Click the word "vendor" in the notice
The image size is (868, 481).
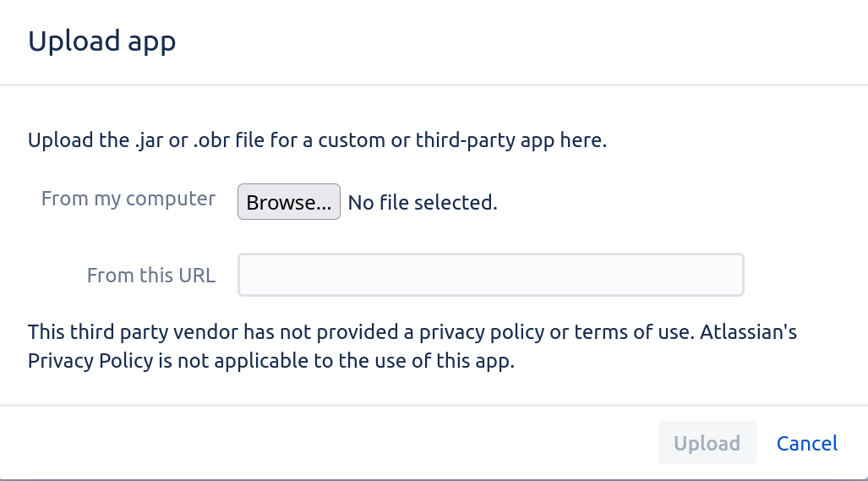pos(206,332)
